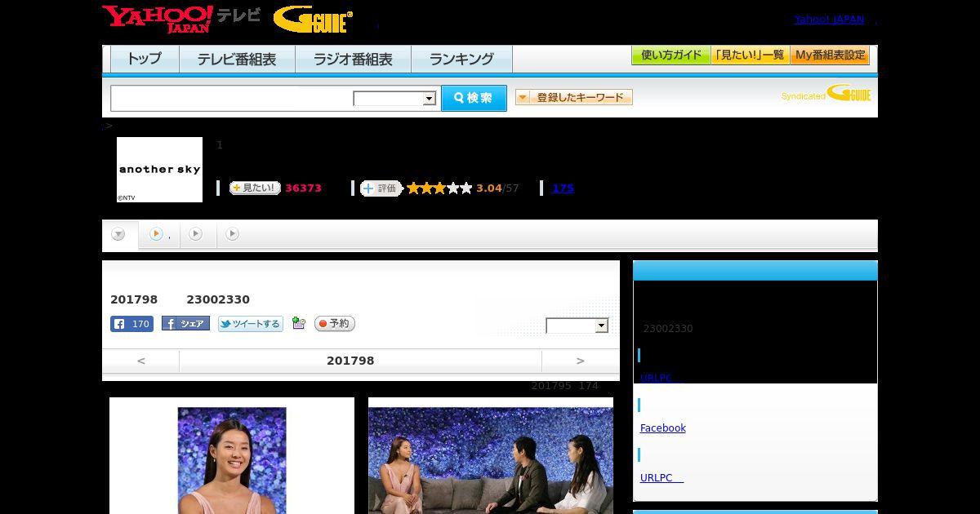Click the ツイートする Twitter button
The width and height of the screenshot is (980, 514).
(251, 324)
